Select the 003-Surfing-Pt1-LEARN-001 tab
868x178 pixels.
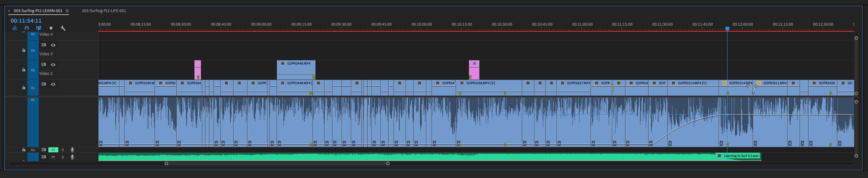[38, 11]
